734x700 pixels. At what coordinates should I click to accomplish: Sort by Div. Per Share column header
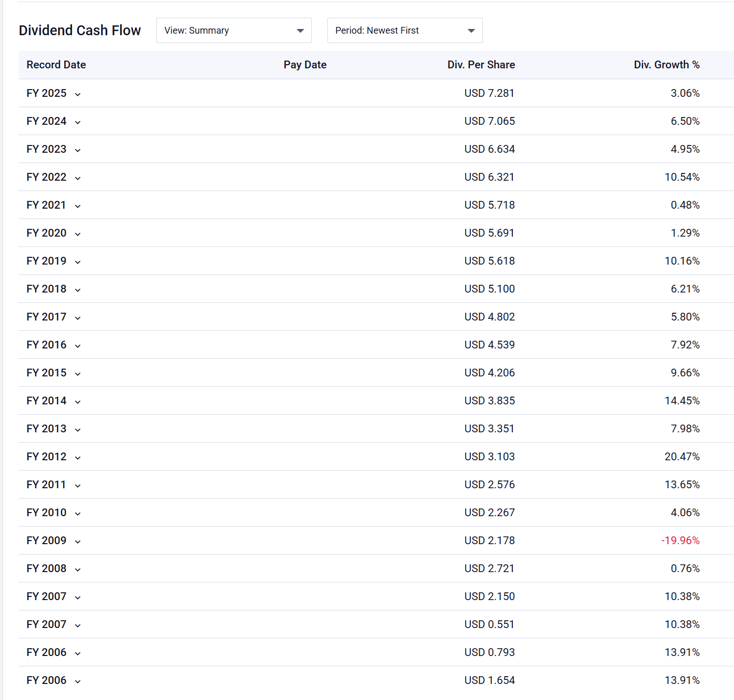[x=481, y=65]
